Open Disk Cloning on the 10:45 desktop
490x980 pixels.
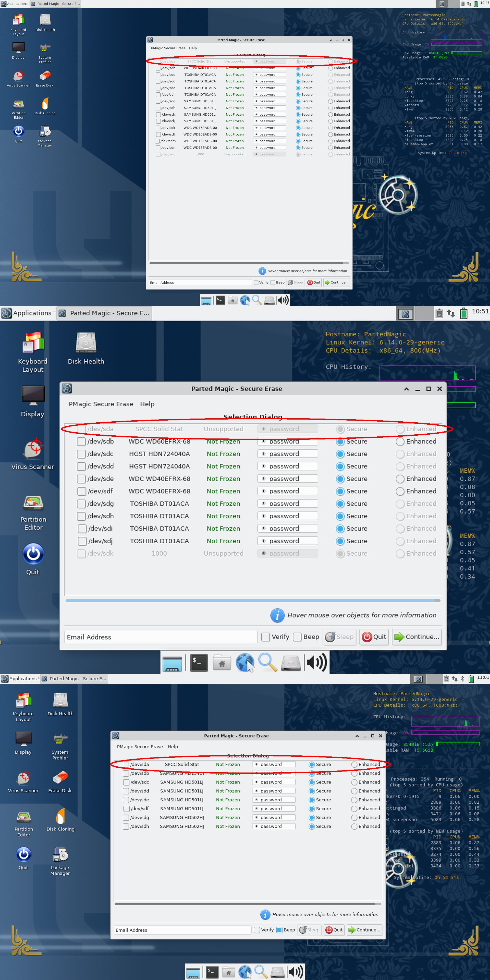click(45, 103)
